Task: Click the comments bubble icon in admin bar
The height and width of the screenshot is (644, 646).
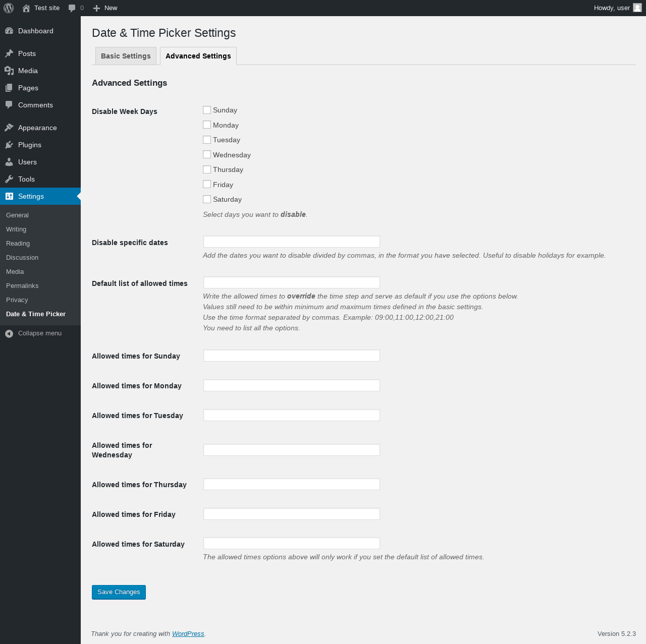Action: pos(72,8)
